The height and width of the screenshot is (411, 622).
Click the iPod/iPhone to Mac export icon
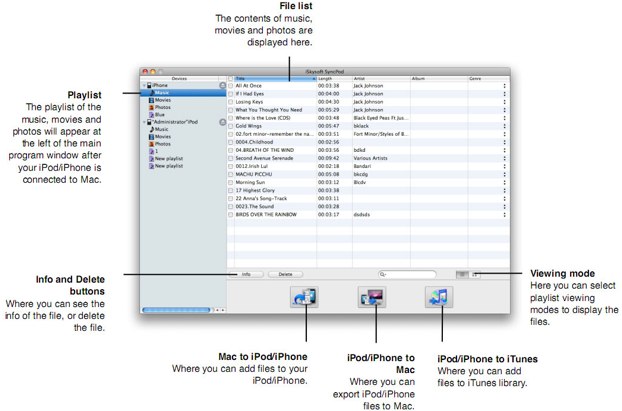[372, 297]
